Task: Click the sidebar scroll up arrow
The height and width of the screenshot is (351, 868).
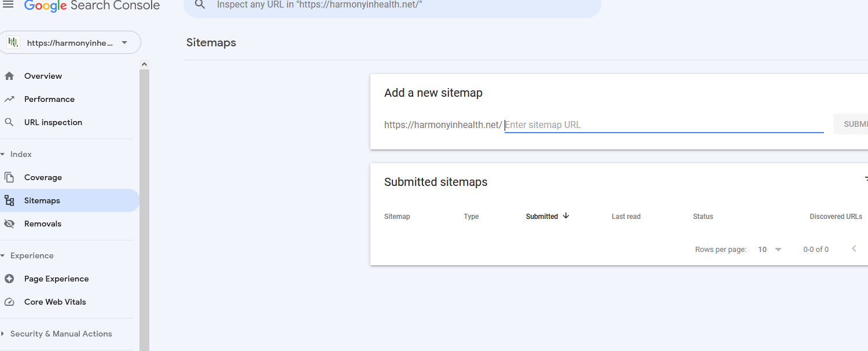Action: [144, 64]
